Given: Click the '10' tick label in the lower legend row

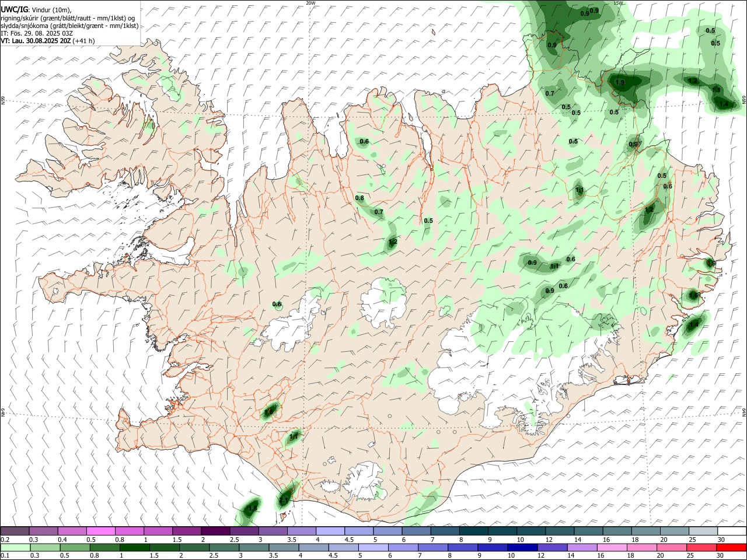Looking at the screenshot, I should click(511, 555).
